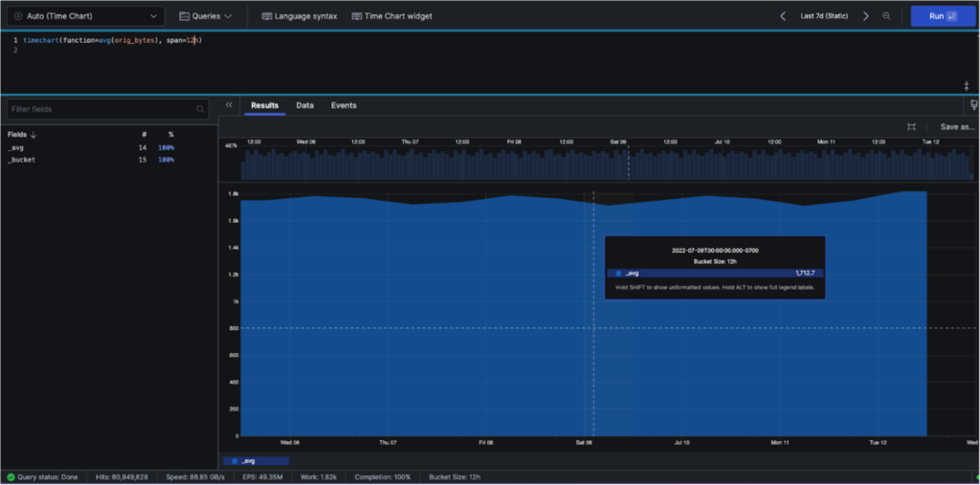
Task: Collapse the query editor with the arrows icon
Action: [x=967, y=86]
